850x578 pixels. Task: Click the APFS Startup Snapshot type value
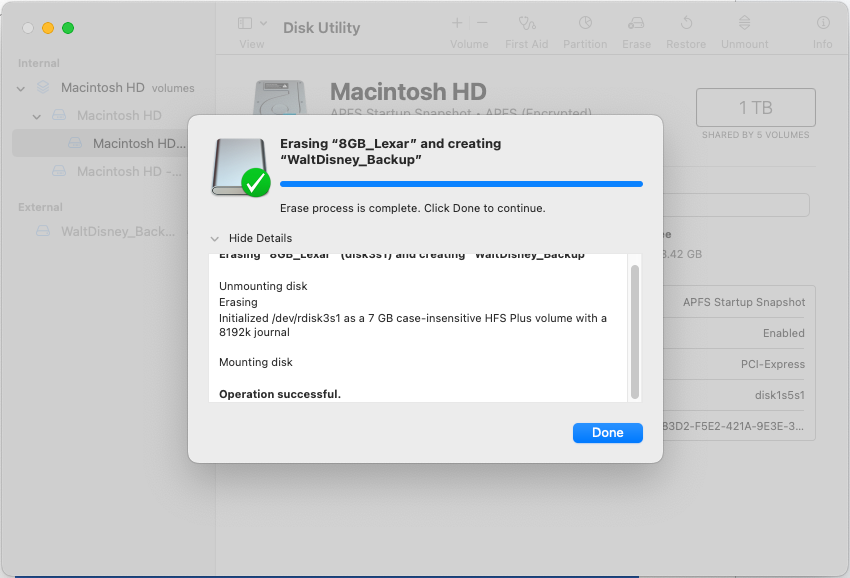[744, 303]
